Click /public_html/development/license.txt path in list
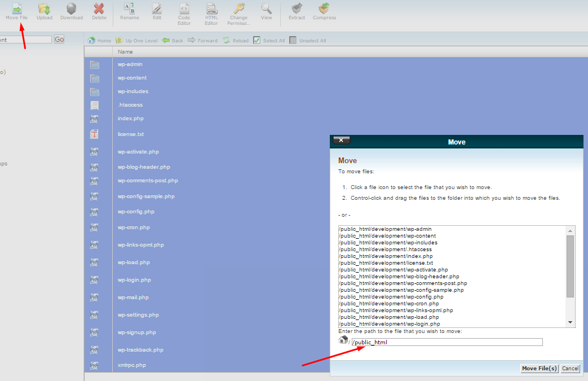The width and height of the screenshot is (588, 381). click(386, 263)
